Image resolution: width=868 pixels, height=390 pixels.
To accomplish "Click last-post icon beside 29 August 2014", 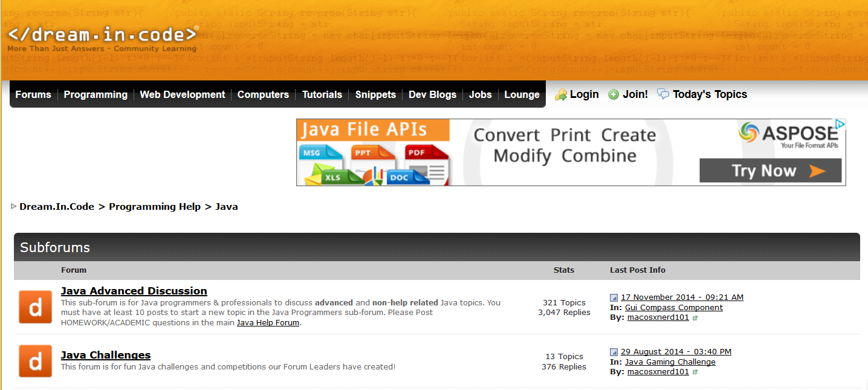I will point(614,352).
